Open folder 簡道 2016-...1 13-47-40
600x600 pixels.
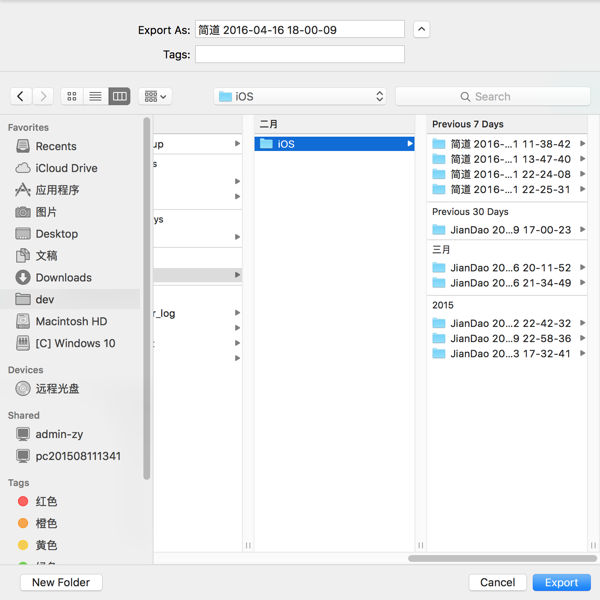[x=507, y=159]
